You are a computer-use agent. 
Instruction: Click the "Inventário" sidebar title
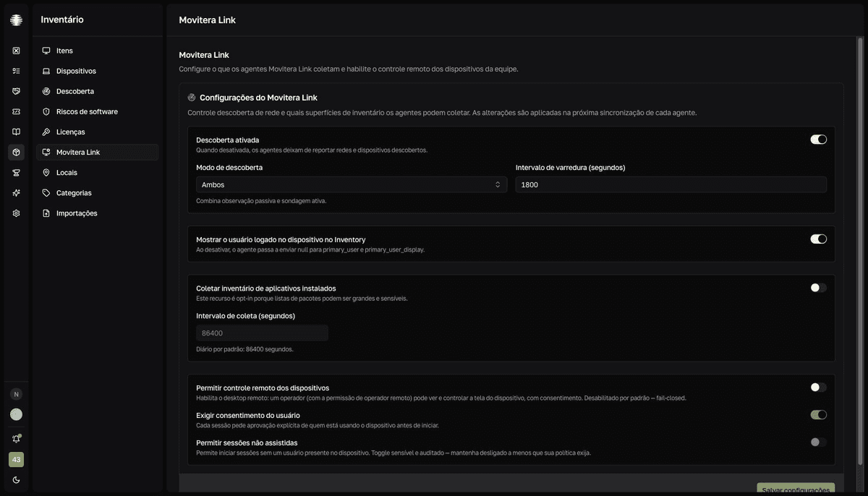pos(62,20)
